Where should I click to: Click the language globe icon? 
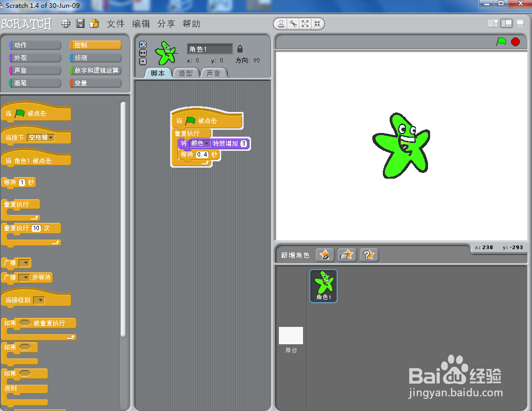click(66, 24)
